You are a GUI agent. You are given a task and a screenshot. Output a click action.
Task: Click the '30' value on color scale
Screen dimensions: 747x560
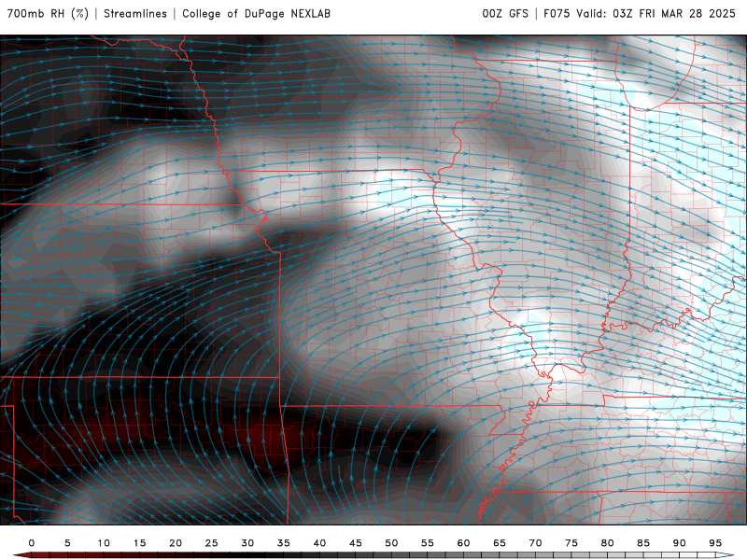coord(247,543)
